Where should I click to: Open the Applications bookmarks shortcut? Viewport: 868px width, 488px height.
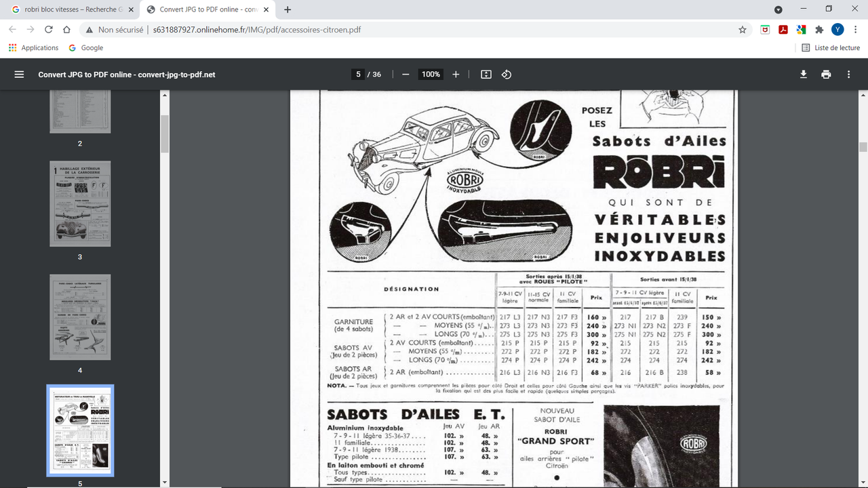tap(34, 48)
